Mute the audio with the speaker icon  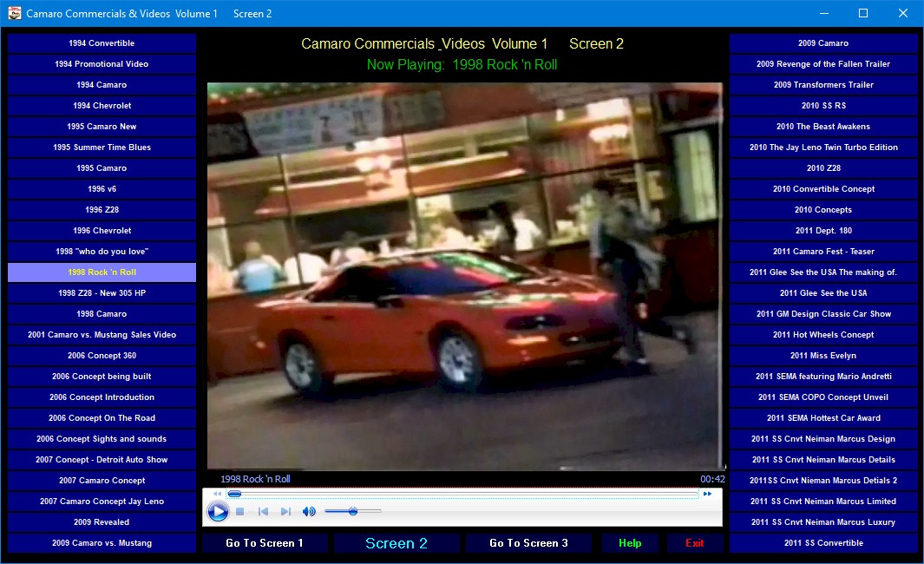[x=309, y=512]
